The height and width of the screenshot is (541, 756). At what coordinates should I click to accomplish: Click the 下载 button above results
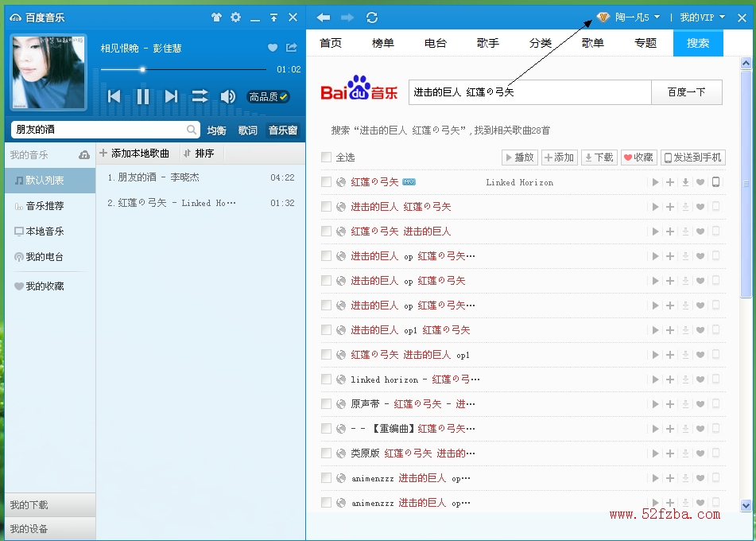click(599, 158)
